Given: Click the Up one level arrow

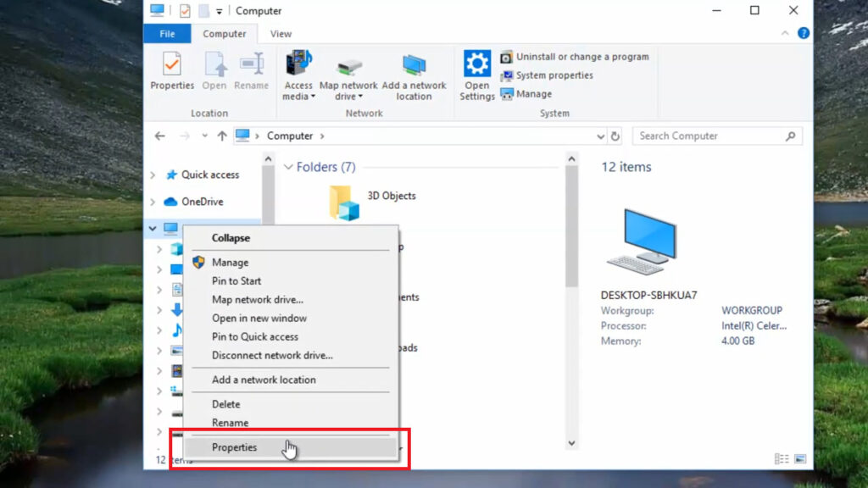Looking at the screenshot, I should pyautogui.click(x=222, y=136).
